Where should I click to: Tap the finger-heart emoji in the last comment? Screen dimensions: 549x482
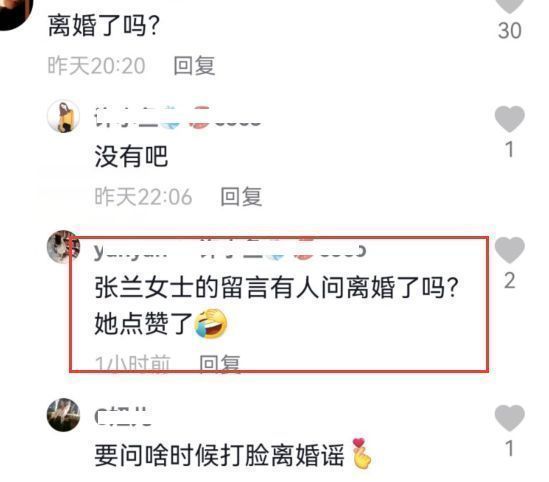362,454
